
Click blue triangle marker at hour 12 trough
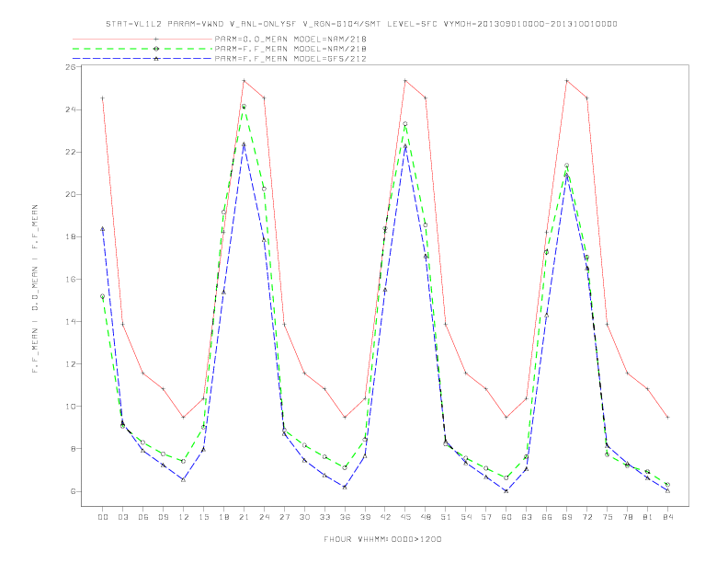184,479
